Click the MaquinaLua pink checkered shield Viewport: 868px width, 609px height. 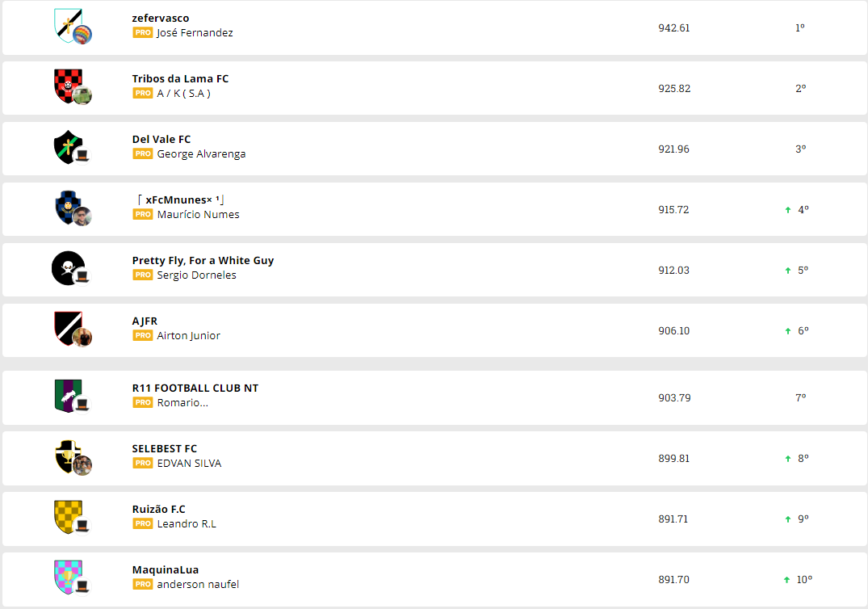click(x=66, y=576)
